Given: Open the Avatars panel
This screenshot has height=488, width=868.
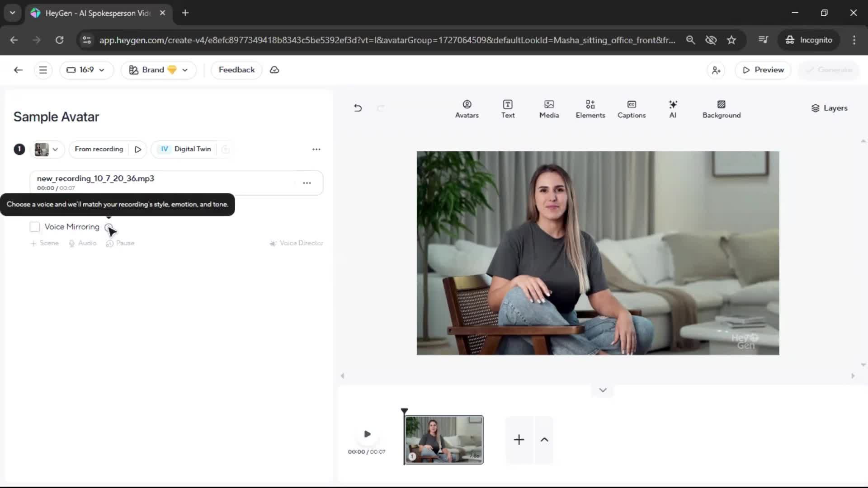Looking at the screenshot, I should click(467, 109).
